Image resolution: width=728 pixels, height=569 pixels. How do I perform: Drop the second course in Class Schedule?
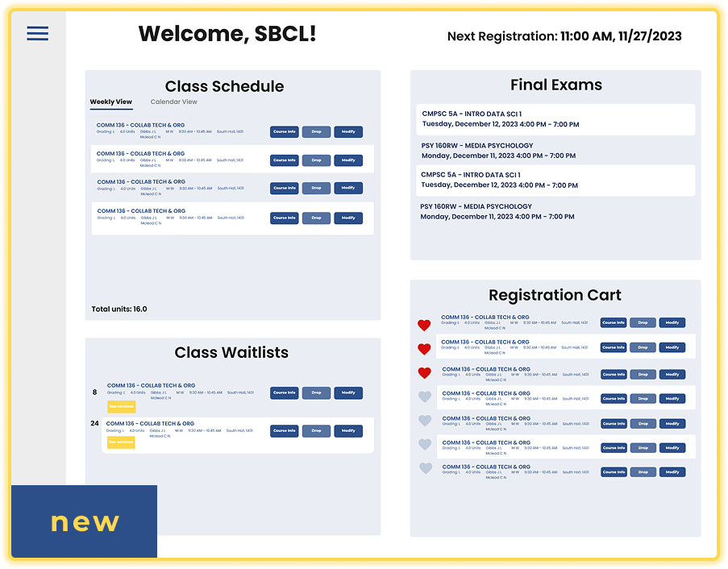316,160
